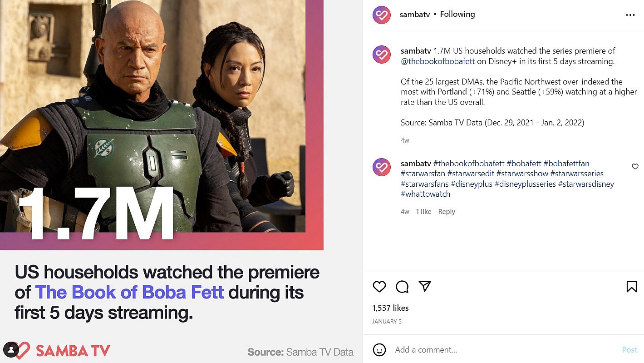Image resolution: width=644 pixels, height=363 pixels.
Task: Open comments via speech bubble icon
Action: point(402,287)
